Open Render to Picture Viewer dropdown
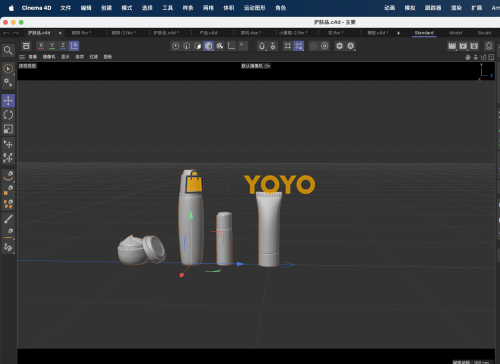500x364 pixels. [x=463, y=46]
